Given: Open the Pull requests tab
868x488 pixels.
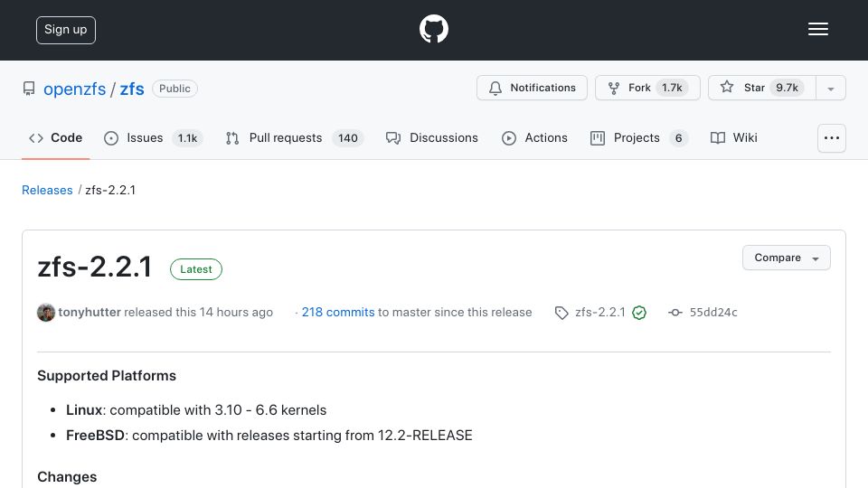Looking at the screenshot, I should tap(294, 137).
